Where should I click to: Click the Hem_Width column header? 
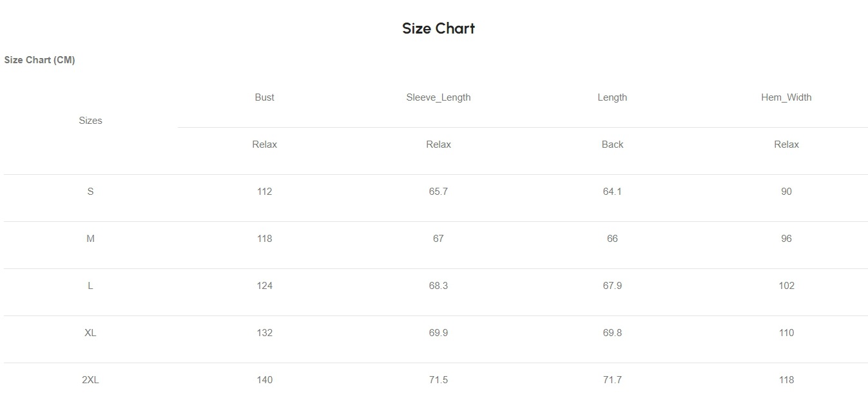(786, 97)
